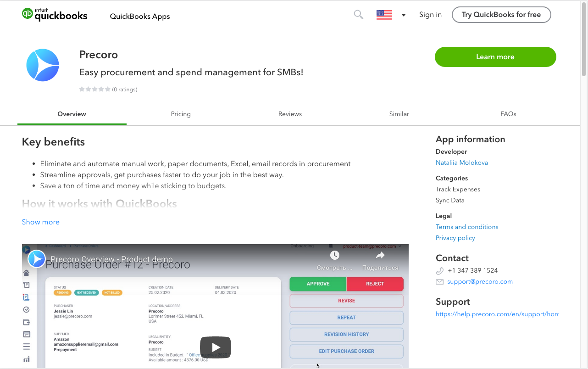Click the phone icon in Contact
Image resolution: width=588 pixels, height=369 pixels.
439,271
